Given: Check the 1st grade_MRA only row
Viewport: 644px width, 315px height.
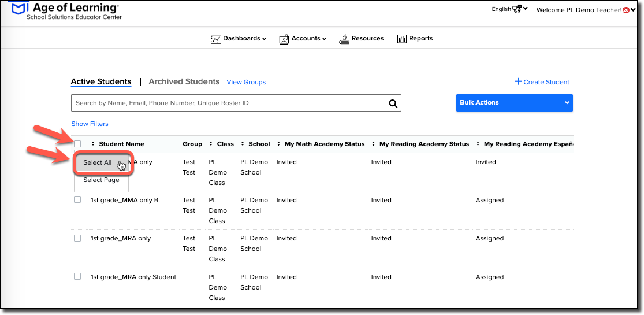Looking at the screenshot, I should tap(77, 238).
